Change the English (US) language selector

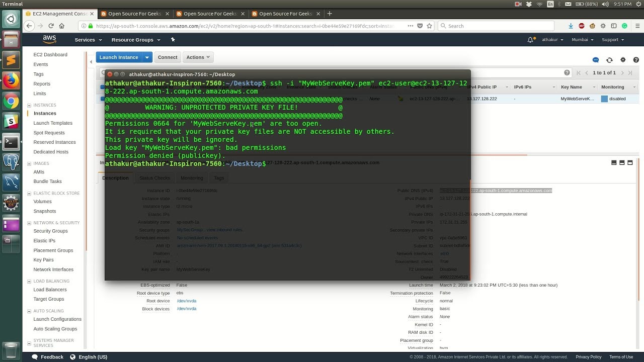(89, 357)
